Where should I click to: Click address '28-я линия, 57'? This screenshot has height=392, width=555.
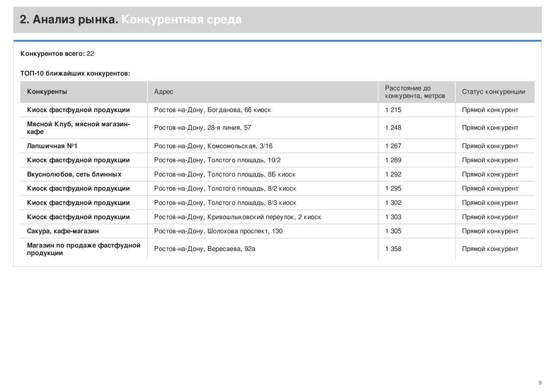point(229,128)
